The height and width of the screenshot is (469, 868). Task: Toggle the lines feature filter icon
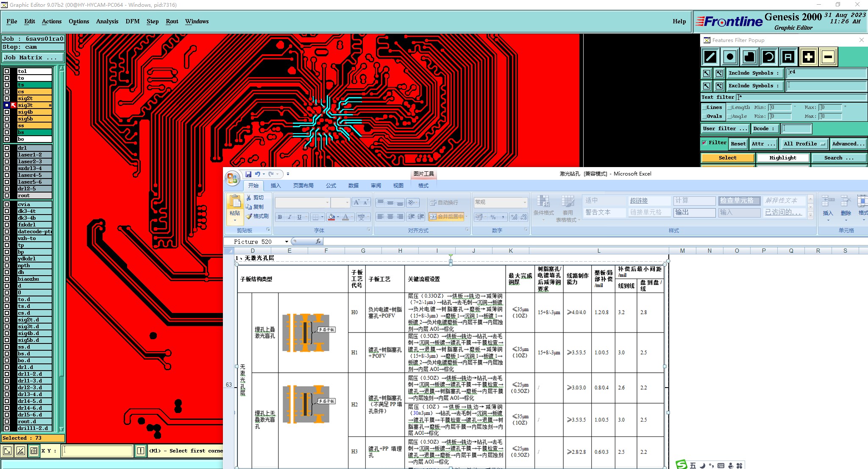click(710, 57)
